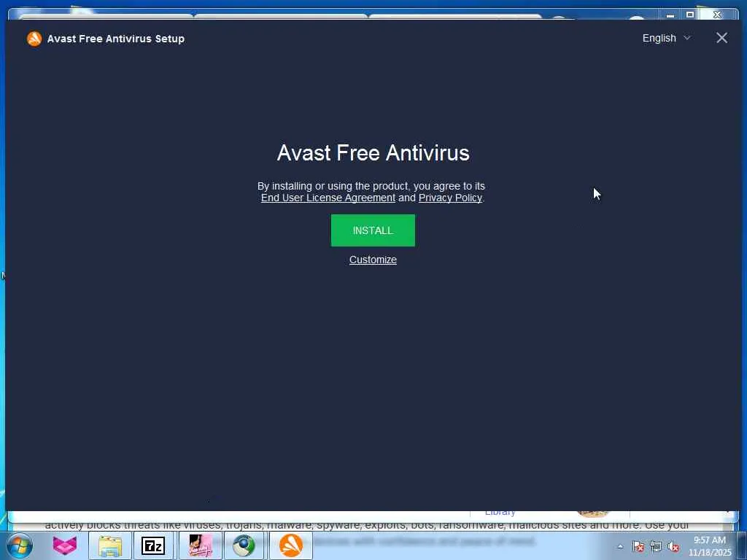Viewport: 747px width, 560px height.
Task: Expand the English language dropdown
Action: [x=666, y=38]
